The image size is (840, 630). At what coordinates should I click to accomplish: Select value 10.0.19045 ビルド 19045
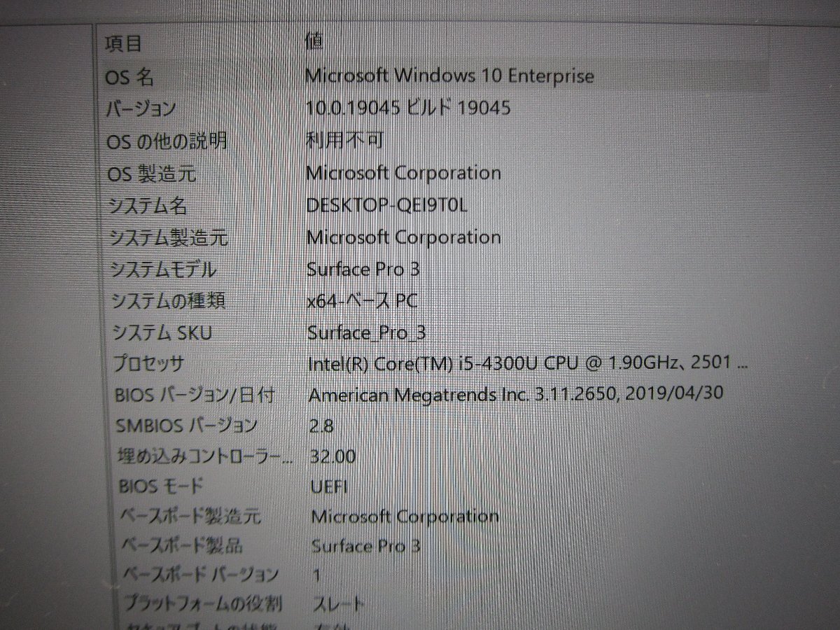pos(408,108)
